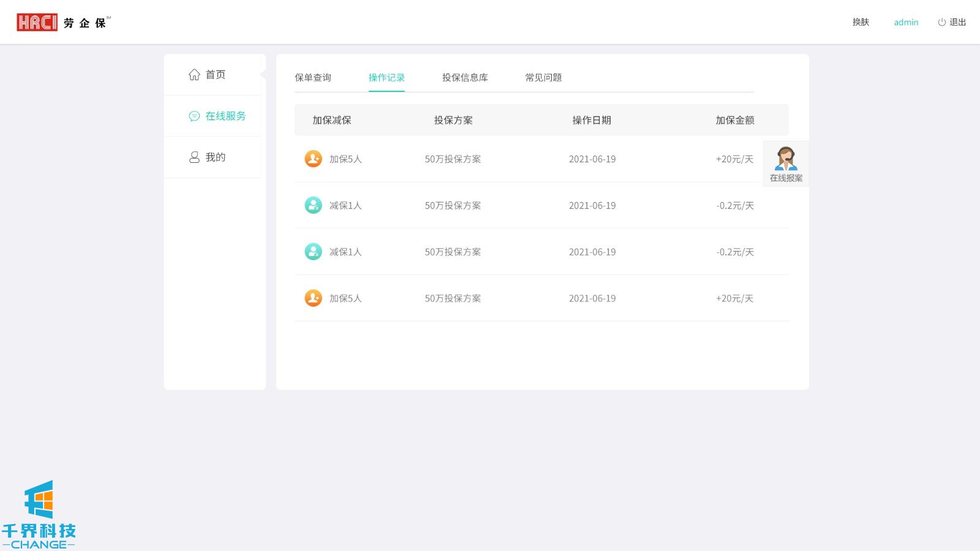
Task: Go to the 常见问题 tab
Action: click(543, 78)
